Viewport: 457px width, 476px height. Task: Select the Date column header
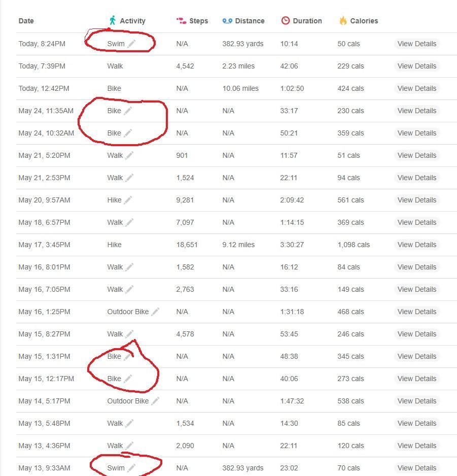point(26,21)
